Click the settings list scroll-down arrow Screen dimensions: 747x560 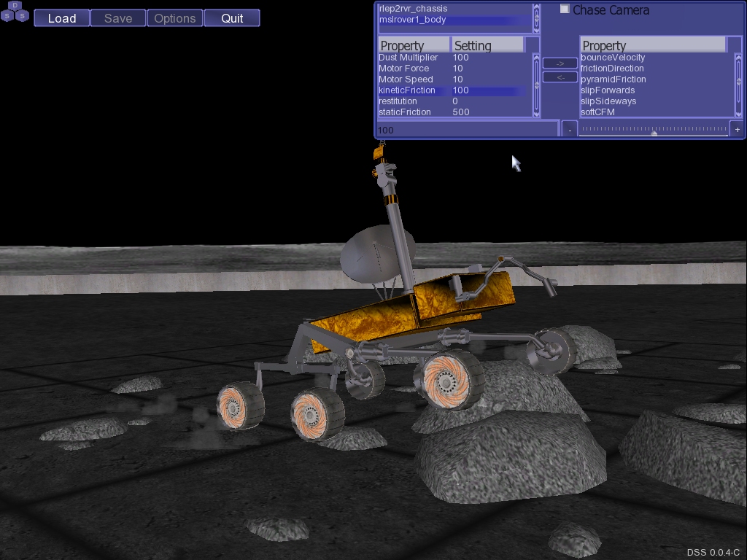click(x=536, y=114)
